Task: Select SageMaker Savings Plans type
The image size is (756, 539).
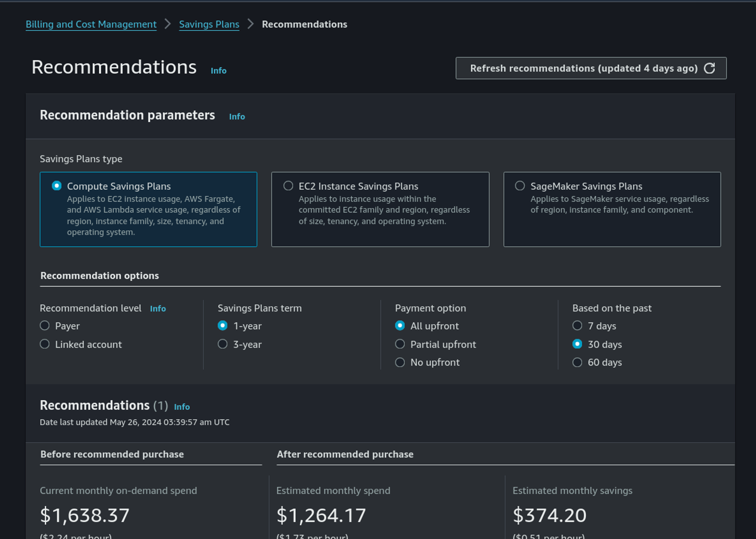Action: tap(520, 186)
